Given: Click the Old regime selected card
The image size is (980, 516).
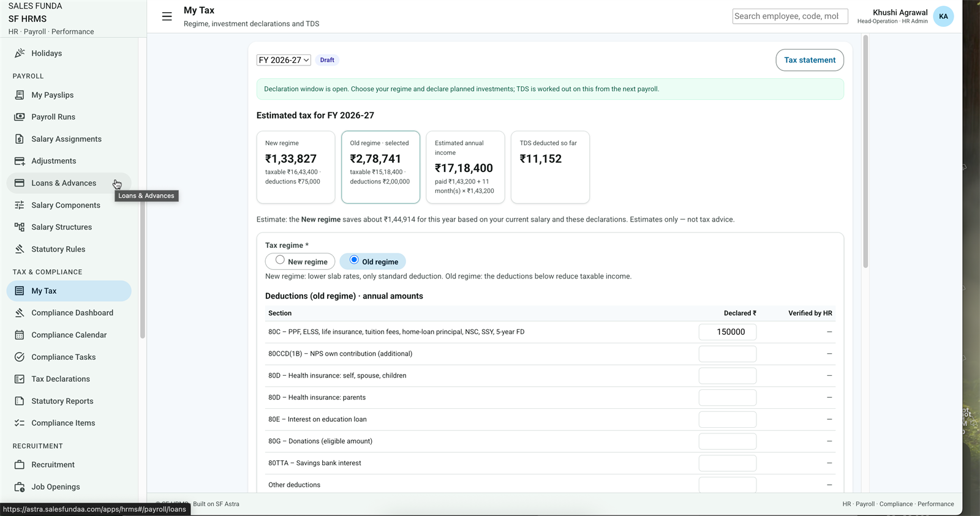Looking at the screenshot, I should coord(380,167).
